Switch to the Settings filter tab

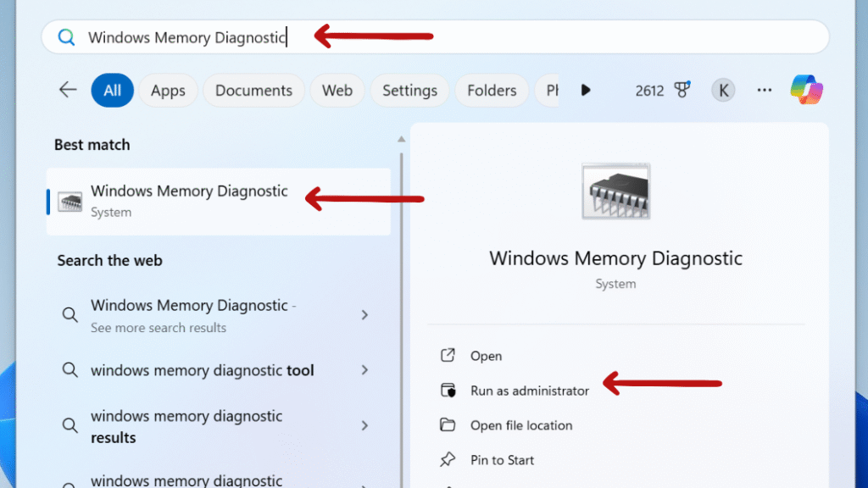coord(409,90)
